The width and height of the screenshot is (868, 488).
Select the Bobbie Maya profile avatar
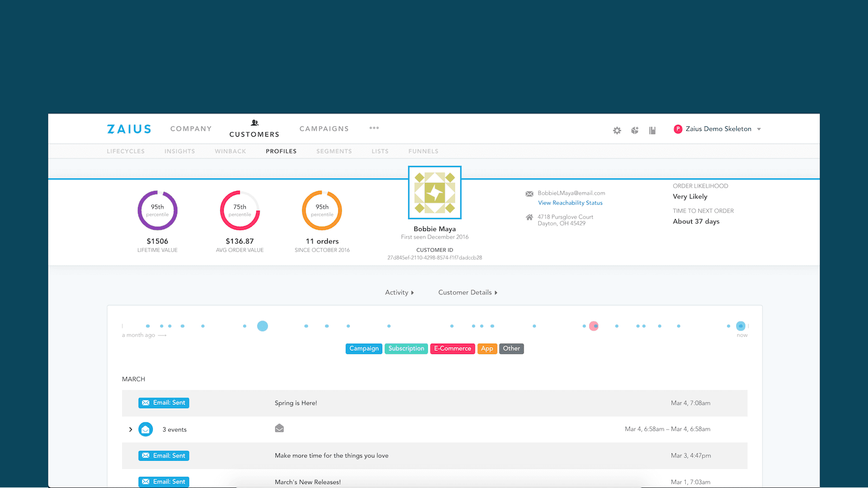tap(435, 192)
